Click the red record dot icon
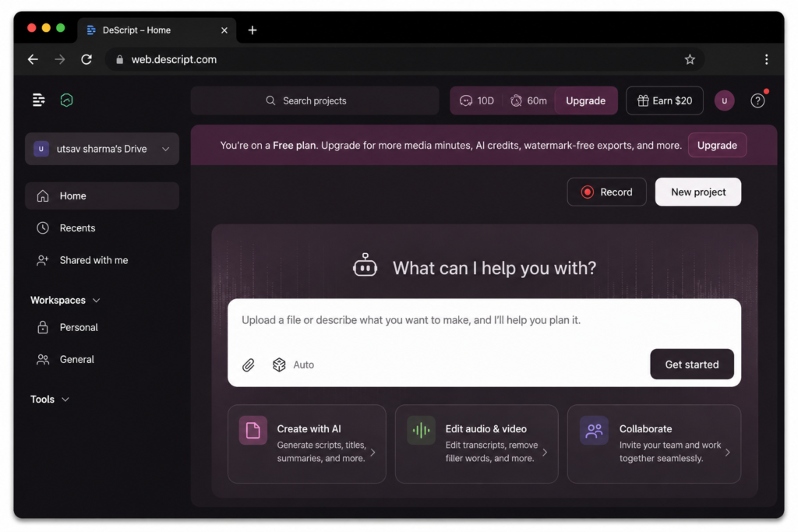The image size is (798, 532). 588,192
